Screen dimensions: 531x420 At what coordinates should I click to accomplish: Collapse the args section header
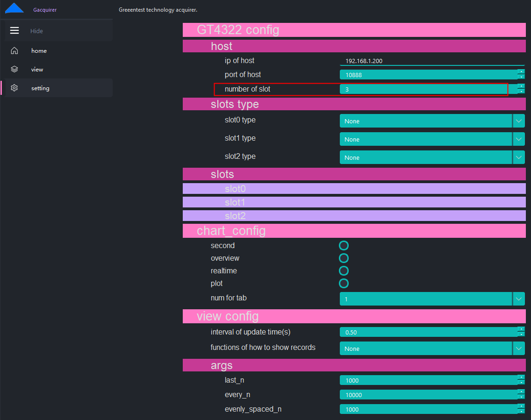tap(354, 365)
